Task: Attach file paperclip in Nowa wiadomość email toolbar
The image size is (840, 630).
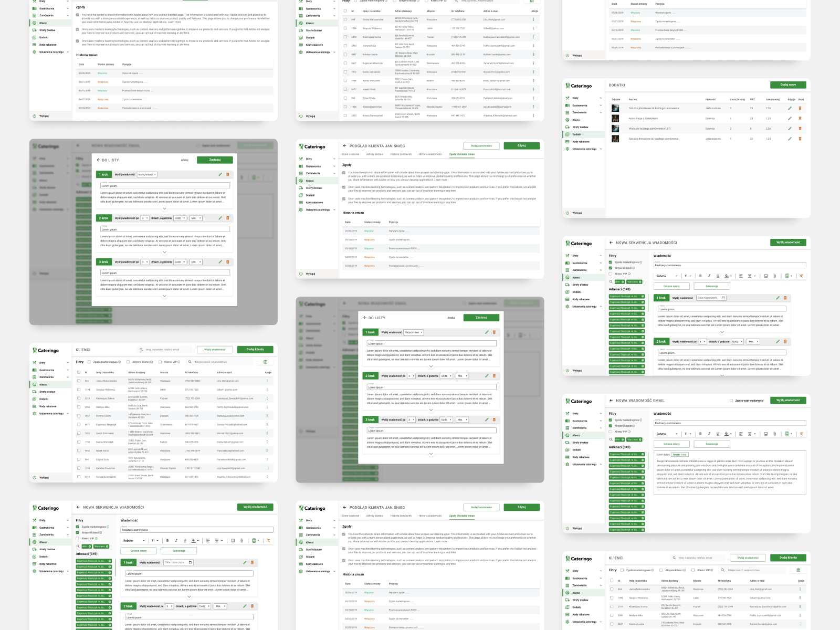Action: click(775, 434)
